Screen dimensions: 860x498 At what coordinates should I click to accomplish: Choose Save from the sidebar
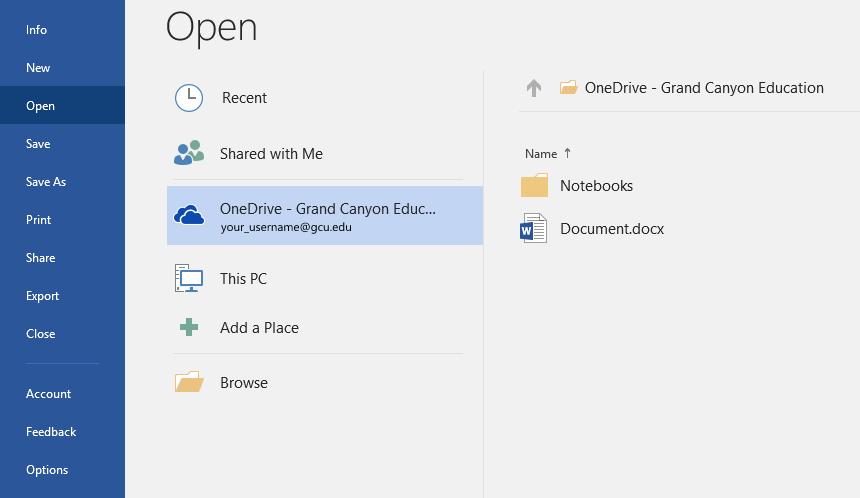(x=38, y=144)
